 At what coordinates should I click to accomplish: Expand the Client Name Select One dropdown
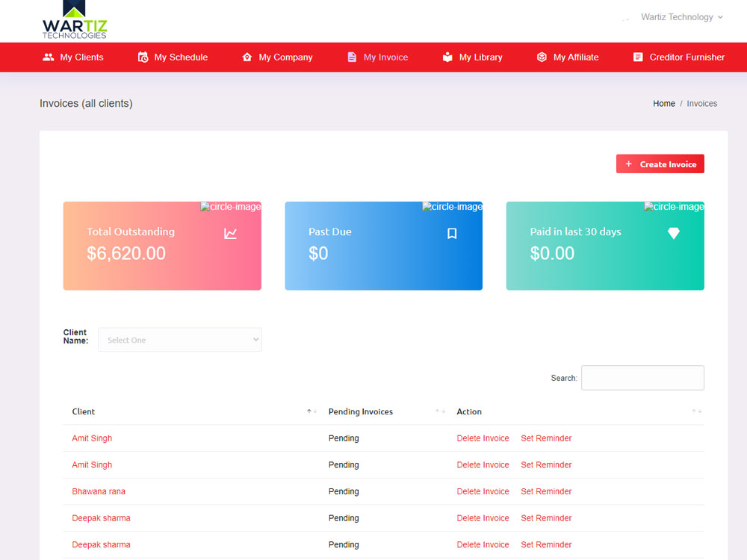179,340
